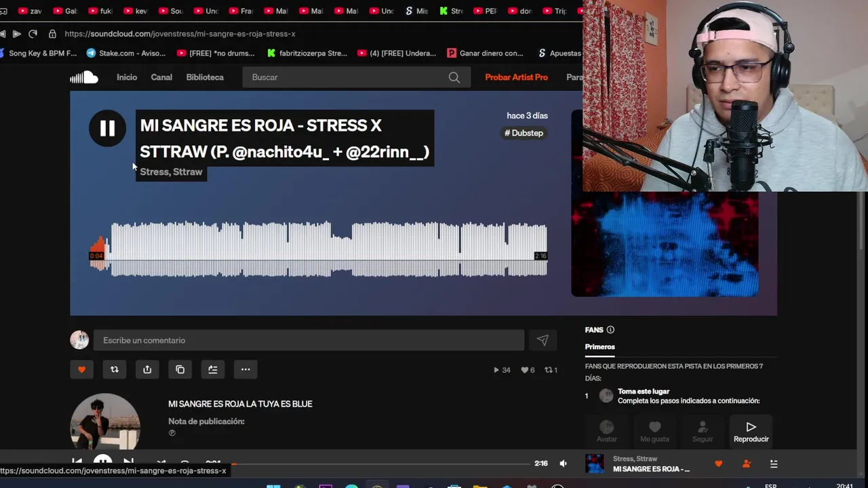Open the player bar queue list icon
The width and height of the screenshot is (868, 488).
(774, 464)
